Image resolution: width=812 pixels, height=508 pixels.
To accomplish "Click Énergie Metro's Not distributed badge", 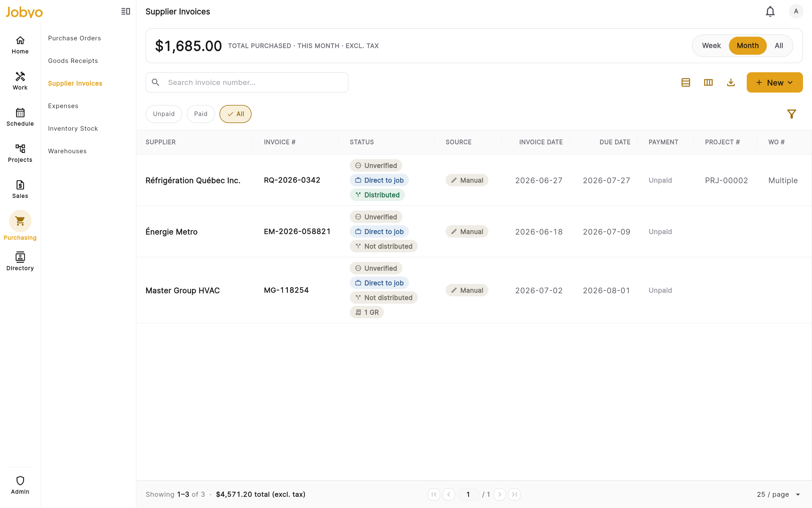I will 383,246.
